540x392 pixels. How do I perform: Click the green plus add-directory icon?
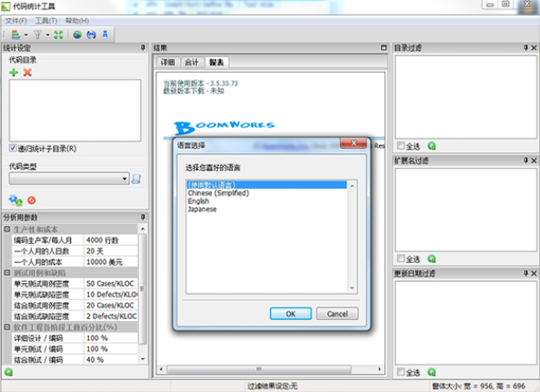(x=14, y=73)
